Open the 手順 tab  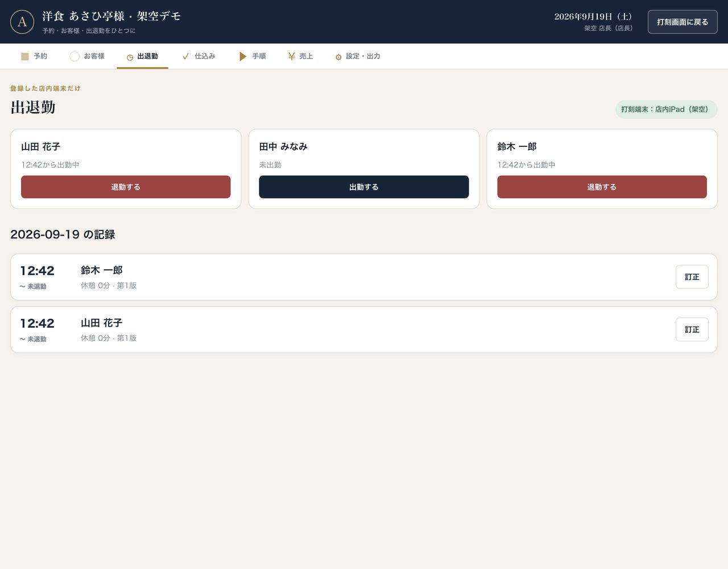[253, 56]
